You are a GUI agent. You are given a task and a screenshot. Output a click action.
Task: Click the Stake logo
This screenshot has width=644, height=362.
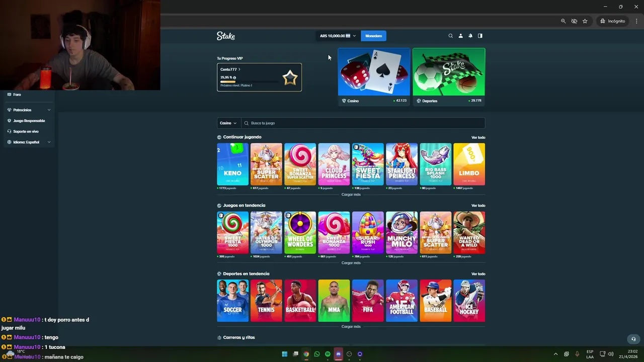(x=226, y=36)
